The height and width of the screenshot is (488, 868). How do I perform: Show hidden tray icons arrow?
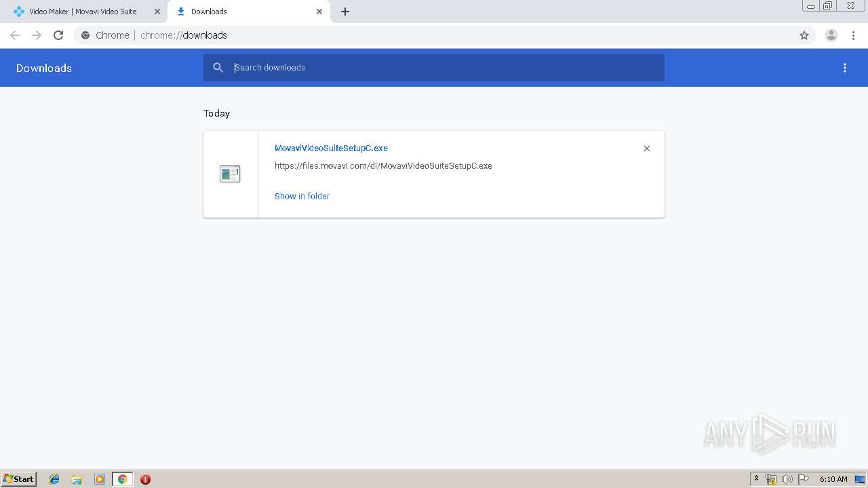pyautogui.click(x=756, y=479)
